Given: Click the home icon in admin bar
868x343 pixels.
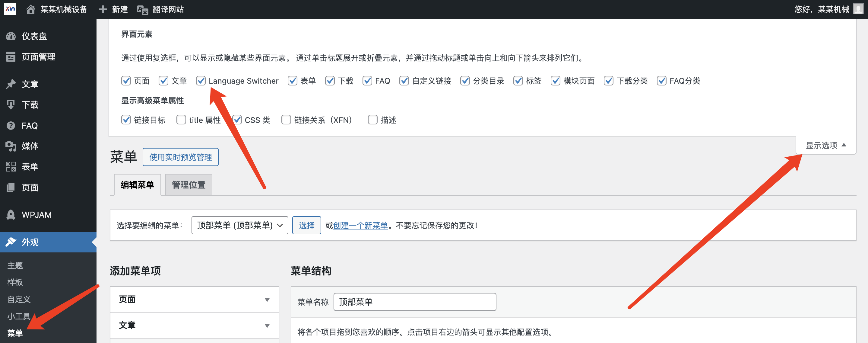Looking at the screenshot, I should click(x=31, y=9).
